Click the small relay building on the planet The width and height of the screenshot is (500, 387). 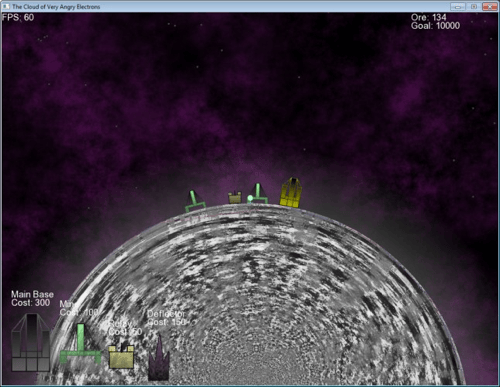point(235,197)
